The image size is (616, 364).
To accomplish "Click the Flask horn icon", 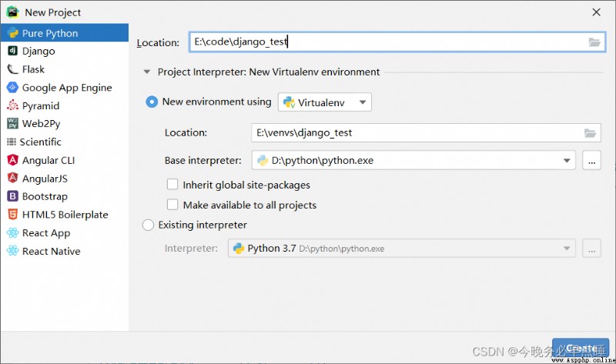I will point(13,69).
